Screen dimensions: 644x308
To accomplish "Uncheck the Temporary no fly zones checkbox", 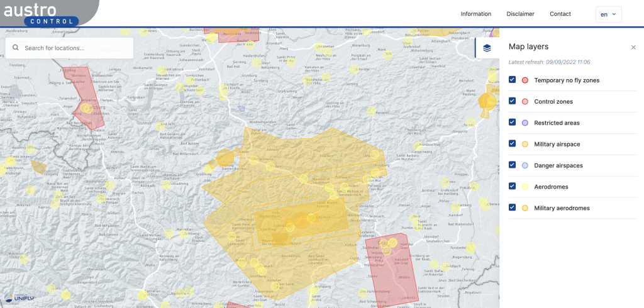I will tap(512, 80).
